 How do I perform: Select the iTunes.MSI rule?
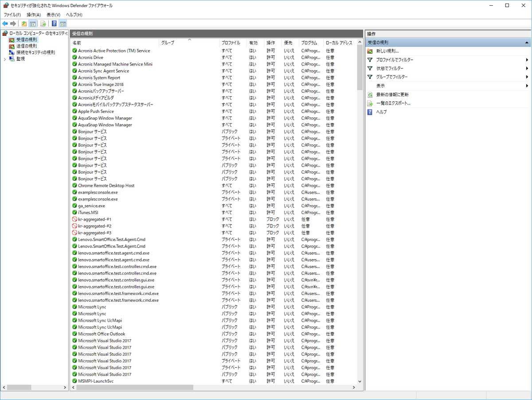(88, 213)
